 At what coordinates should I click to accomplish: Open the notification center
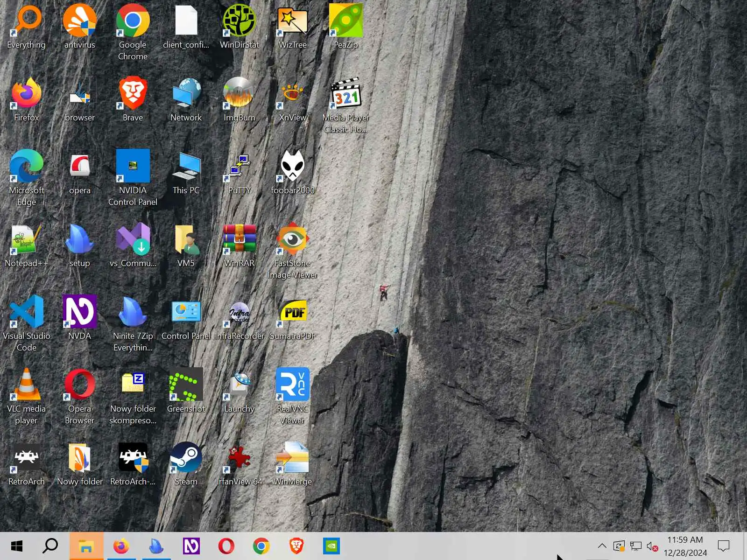pyautogui.click(x=724, y=546)
